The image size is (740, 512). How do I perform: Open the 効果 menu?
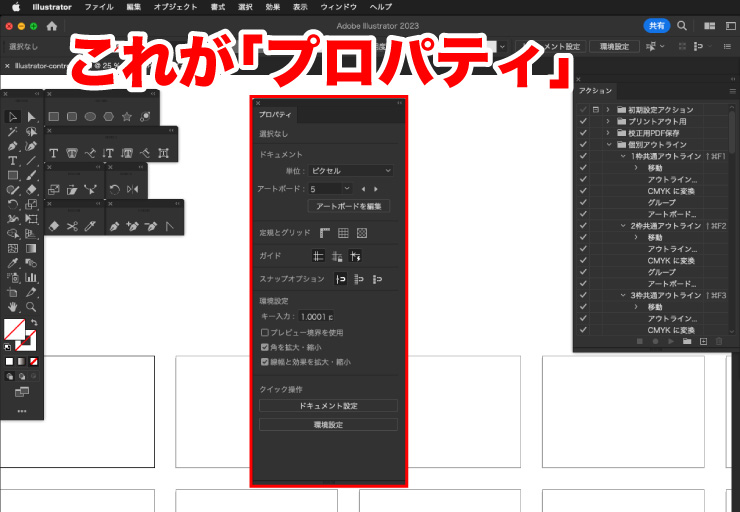coord(273,7)
